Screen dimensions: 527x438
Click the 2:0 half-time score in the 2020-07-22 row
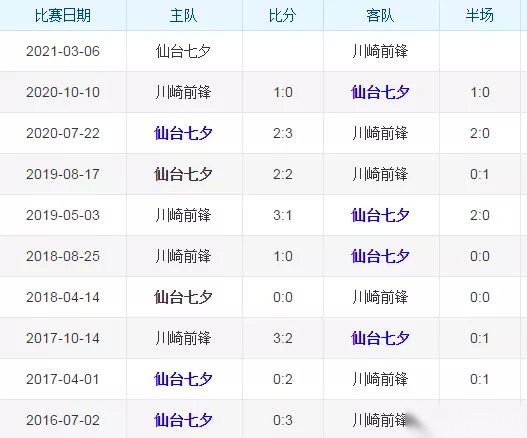480,133
